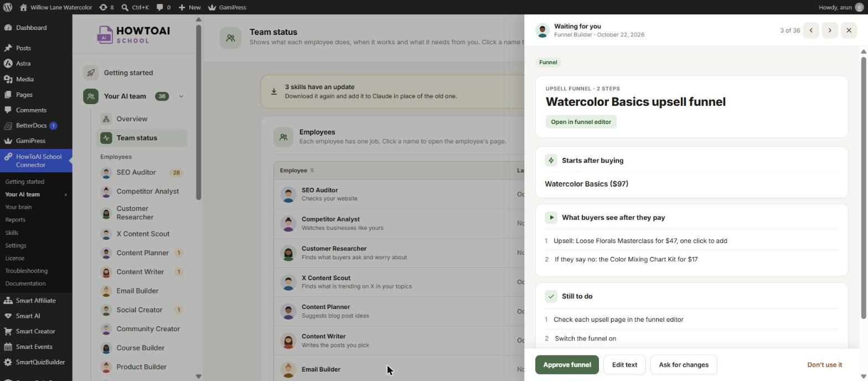Open Dashboard in the WordPress sidebar
868x381 pixels.
(x=31, y=28)
